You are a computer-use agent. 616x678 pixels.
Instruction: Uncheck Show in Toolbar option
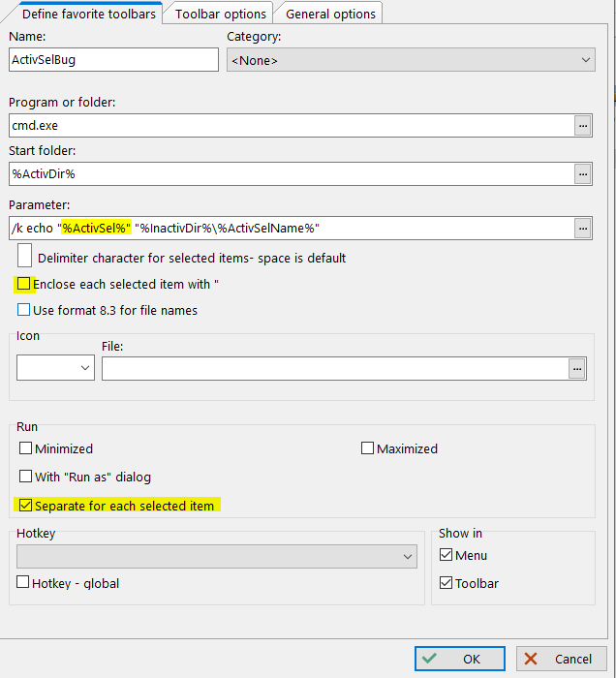pos(446,583)
